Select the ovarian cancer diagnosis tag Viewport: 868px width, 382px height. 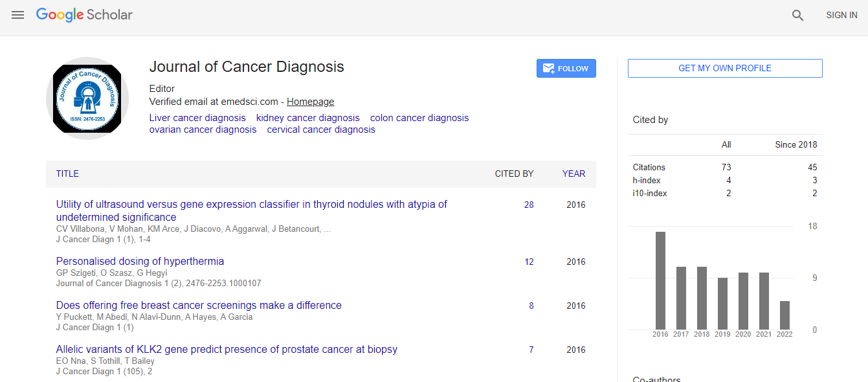(203, 129)
